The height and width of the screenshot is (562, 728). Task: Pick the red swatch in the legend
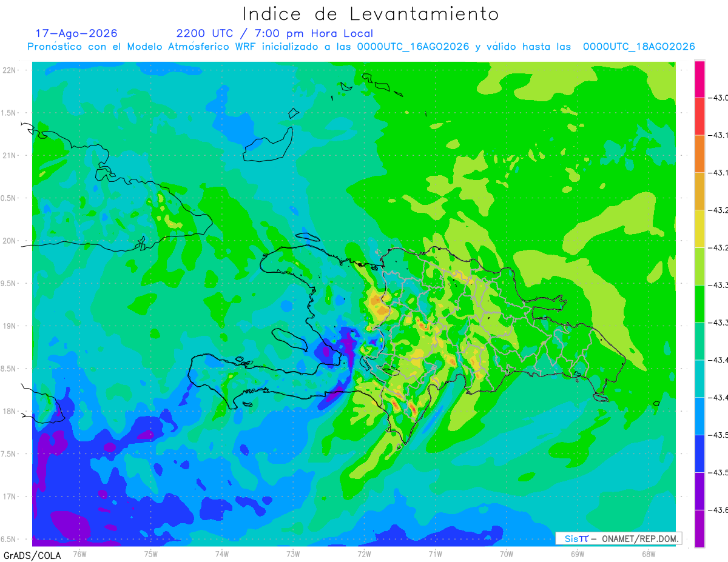pyautogui.click(x=699, y=116)
